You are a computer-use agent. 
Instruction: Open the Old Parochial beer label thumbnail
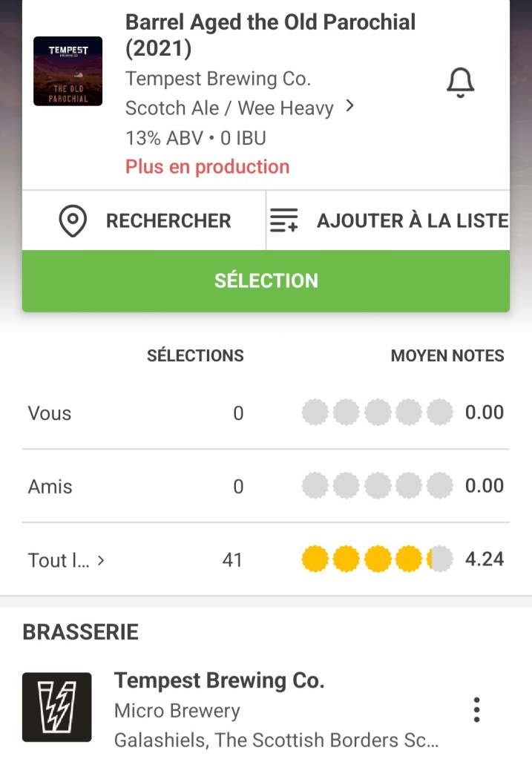(68, 71)
